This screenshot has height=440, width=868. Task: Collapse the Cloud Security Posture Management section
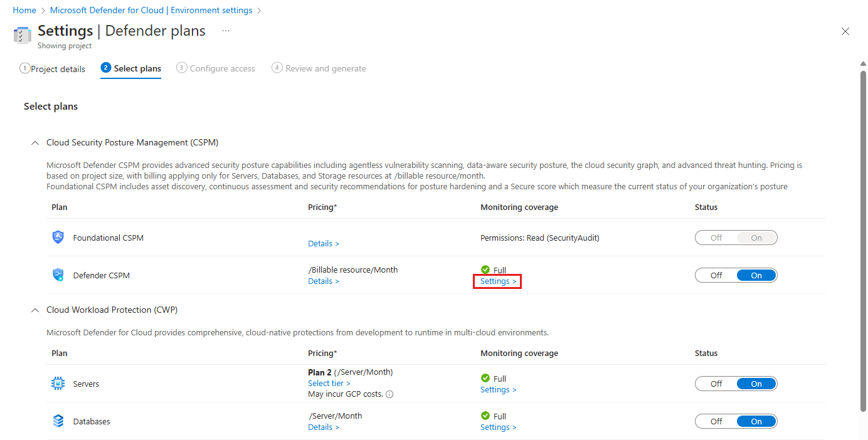(x=35, y=143)
